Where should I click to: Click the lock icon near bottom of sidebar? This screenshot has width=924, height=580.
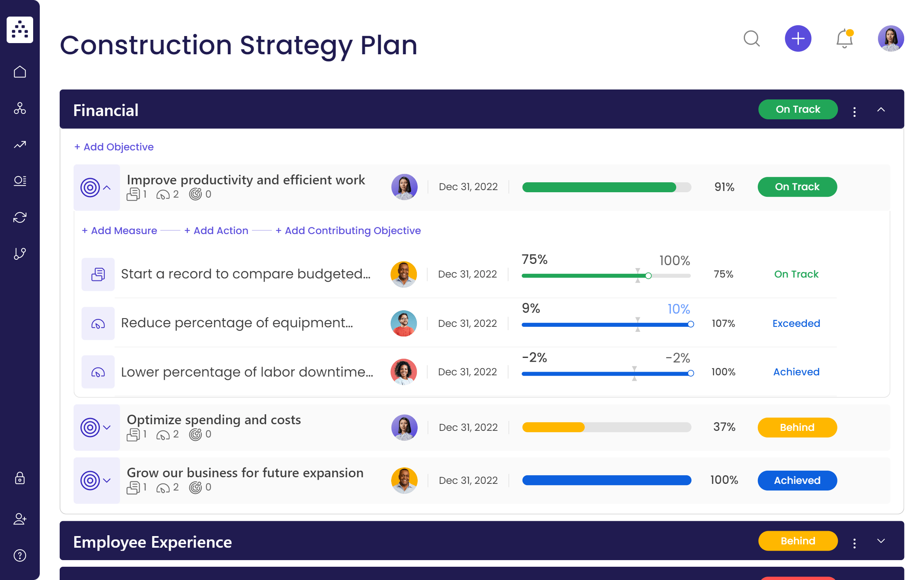coord(19,479)
